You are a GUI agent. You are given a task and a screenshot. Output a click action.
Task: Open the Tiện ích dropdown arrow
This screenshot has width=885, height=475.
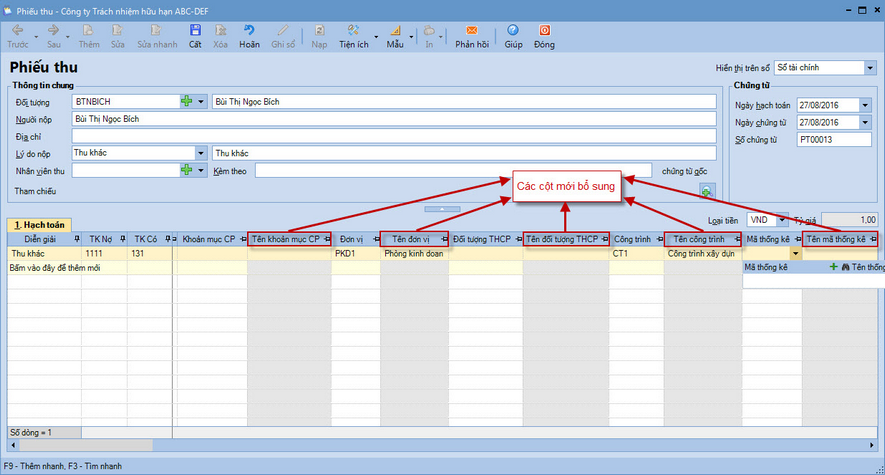[376, 37]
